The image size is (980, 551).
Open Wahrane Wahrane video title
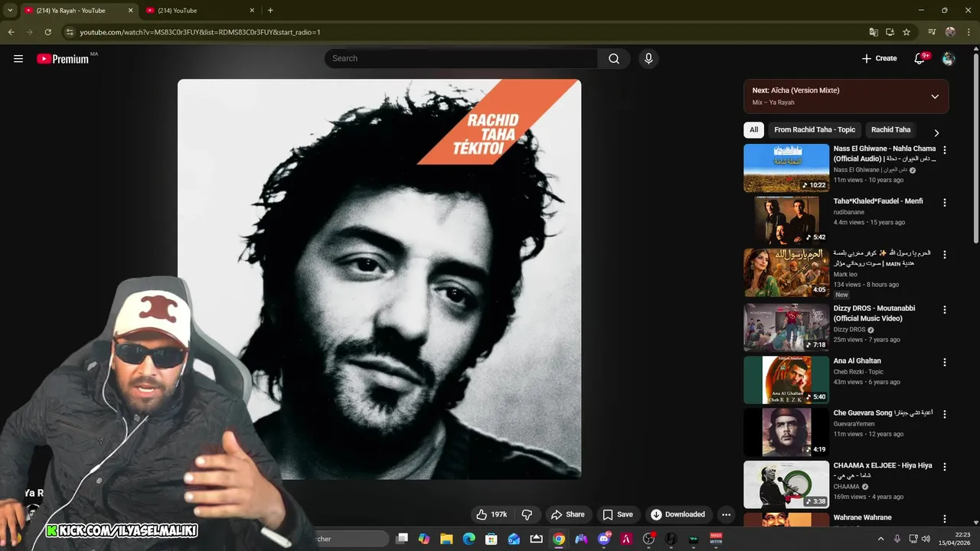(862, 517)
